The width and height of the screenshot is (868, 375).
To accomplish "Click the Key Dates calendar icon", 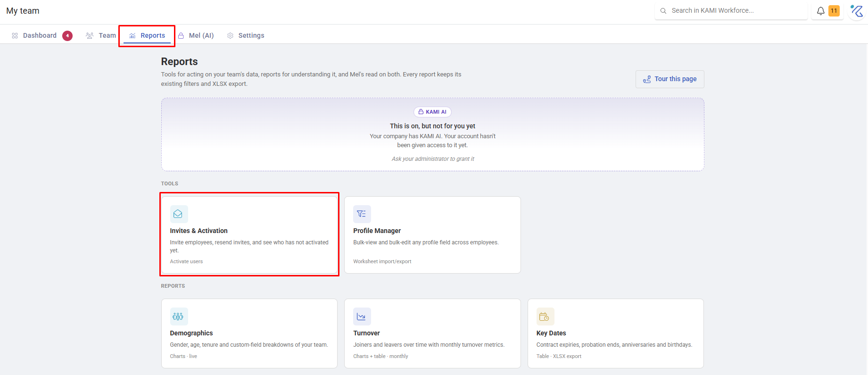I will click(x=545, y=317).
